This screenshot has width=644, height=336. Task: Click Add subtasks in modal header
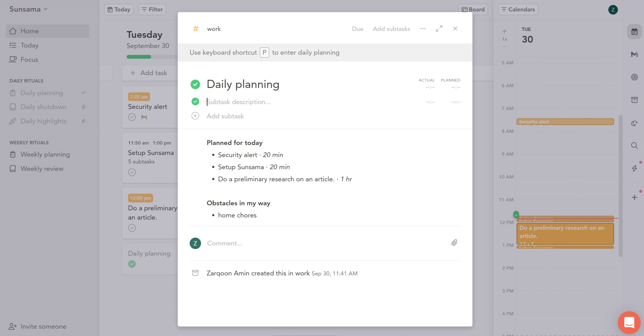(391, 29)
